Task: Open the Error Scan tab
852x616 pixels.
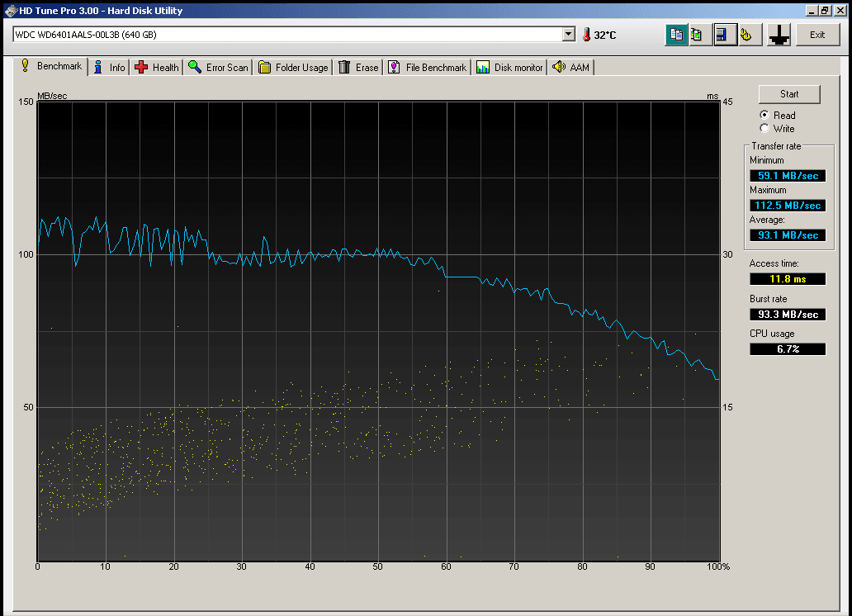Action: coord(219,68)
